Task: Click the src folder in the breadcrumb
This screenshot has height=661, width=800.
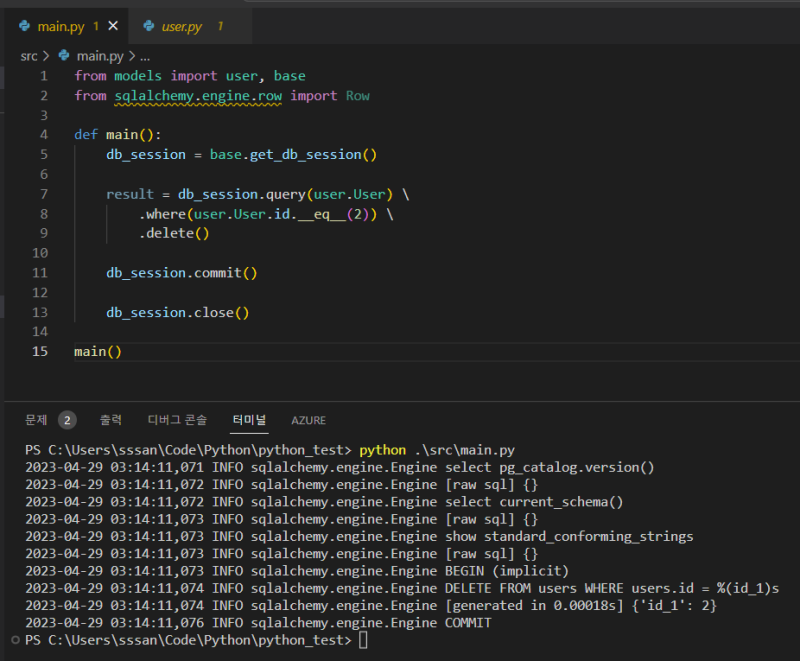Action: (29, 56)
